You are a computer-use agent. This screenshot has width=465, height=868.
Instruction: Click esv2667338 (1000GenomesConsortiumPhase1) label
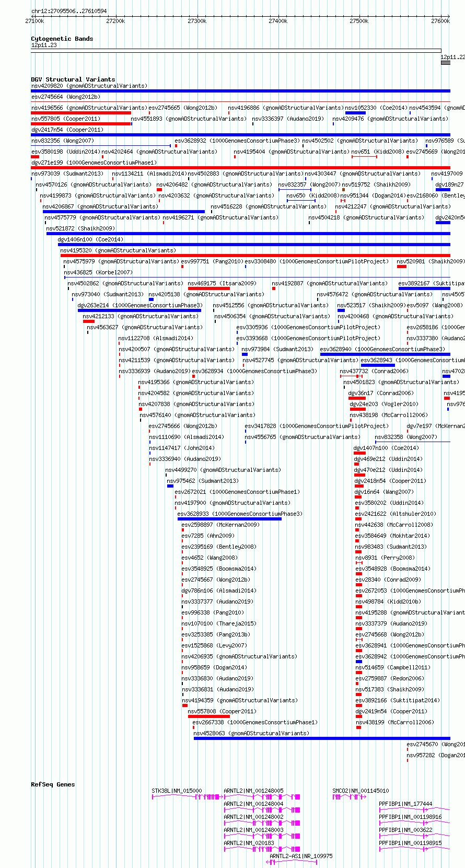click(255, 722)
